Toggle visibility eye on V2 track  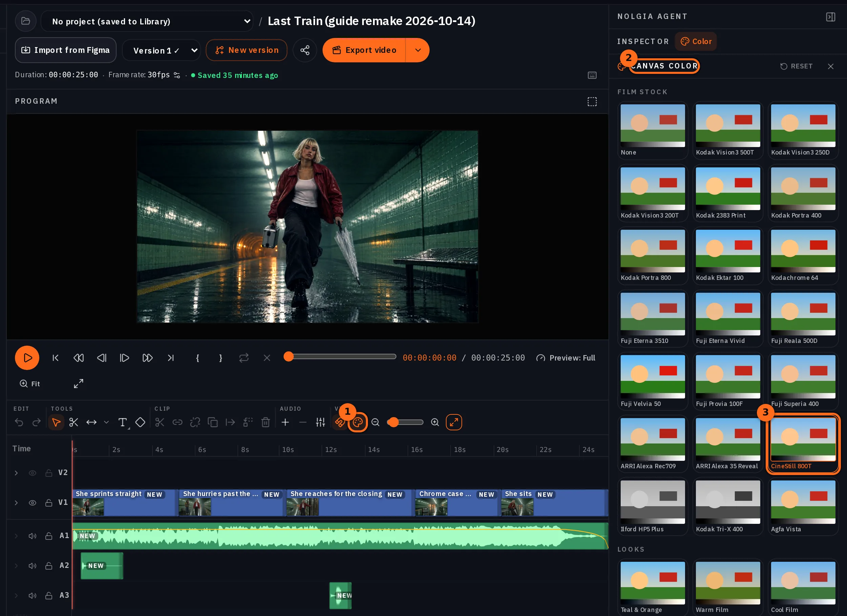tap(33, 473)
